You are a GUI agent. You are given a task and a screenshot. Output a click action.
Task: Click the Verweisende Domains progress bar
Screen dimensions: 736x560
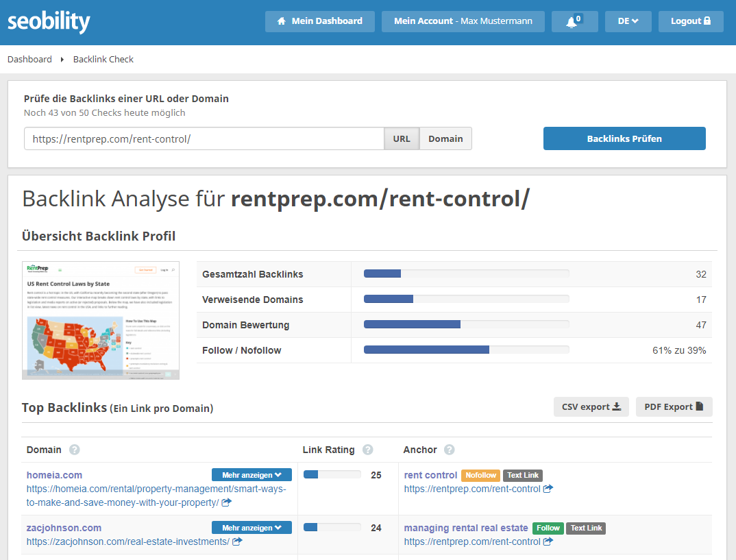tap(466, 299)
